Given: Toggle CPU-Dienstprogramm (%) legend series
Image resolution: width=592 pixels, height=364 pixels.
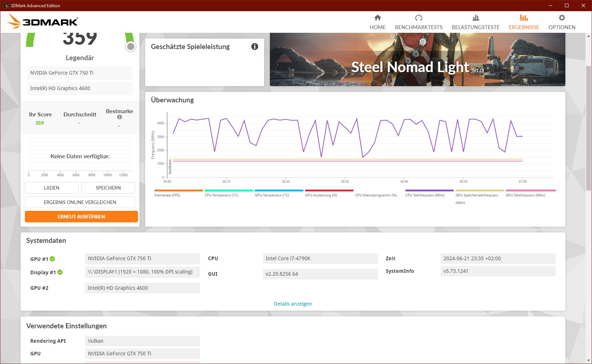Looking at the screenshot, I should tap(376, 195).
